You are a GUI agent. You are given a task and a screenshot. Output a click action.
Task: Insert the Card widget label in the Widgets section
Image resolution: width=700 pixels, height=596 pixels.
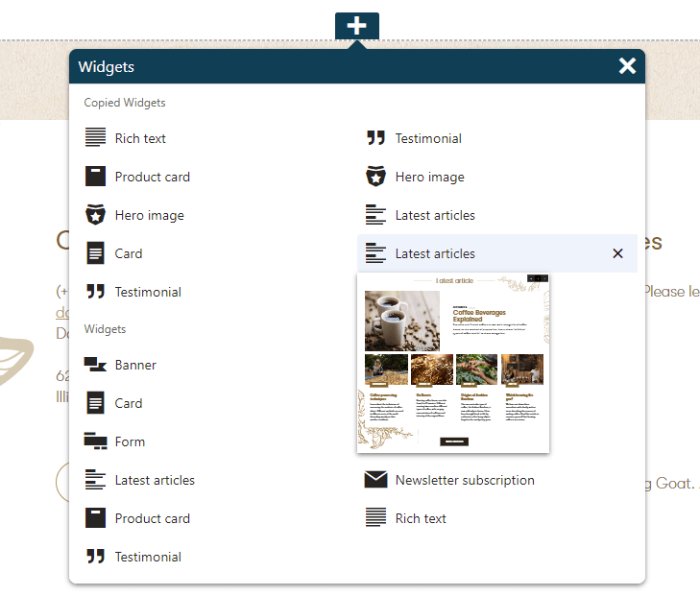point(129,403)
